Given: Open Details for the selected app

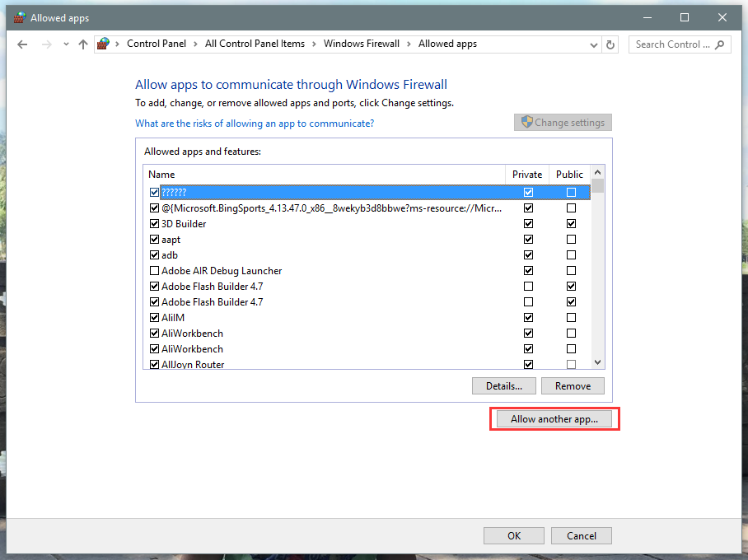Looking at the screenshot, I should (504, 386).
